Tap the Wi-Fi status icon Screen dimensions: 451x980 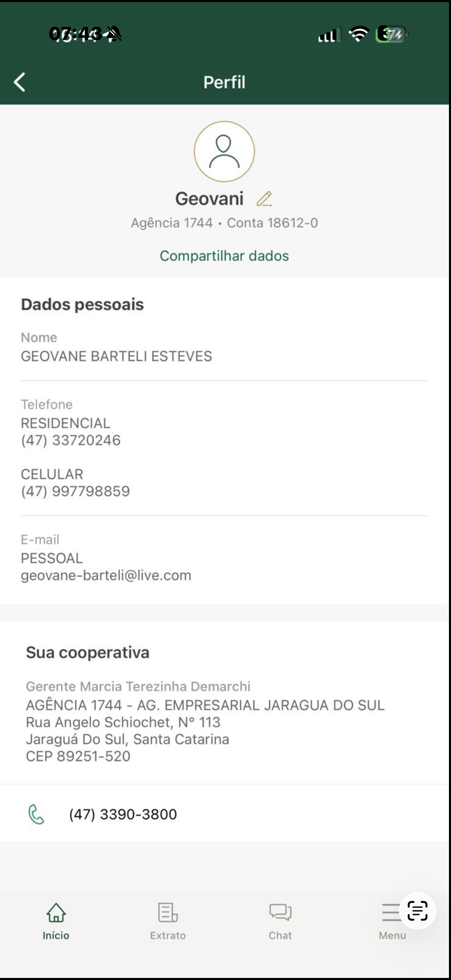click(359, 34)
